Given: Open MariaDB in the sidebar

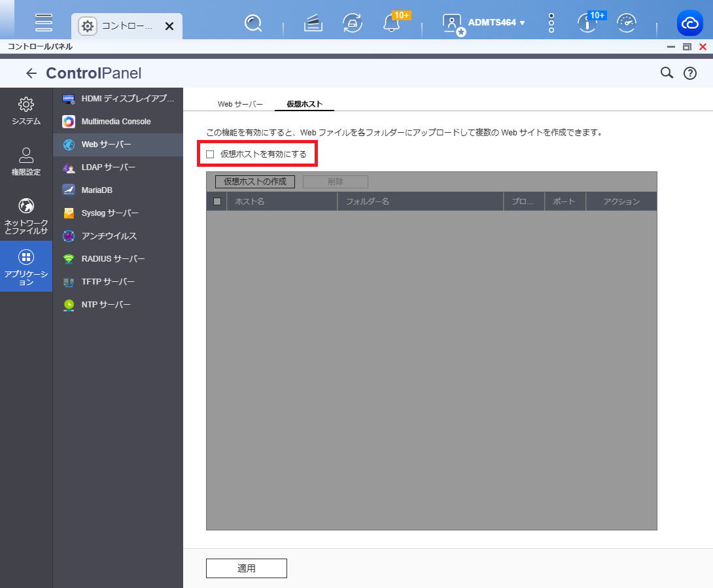Looking at the screenshot, I should 97,190.
